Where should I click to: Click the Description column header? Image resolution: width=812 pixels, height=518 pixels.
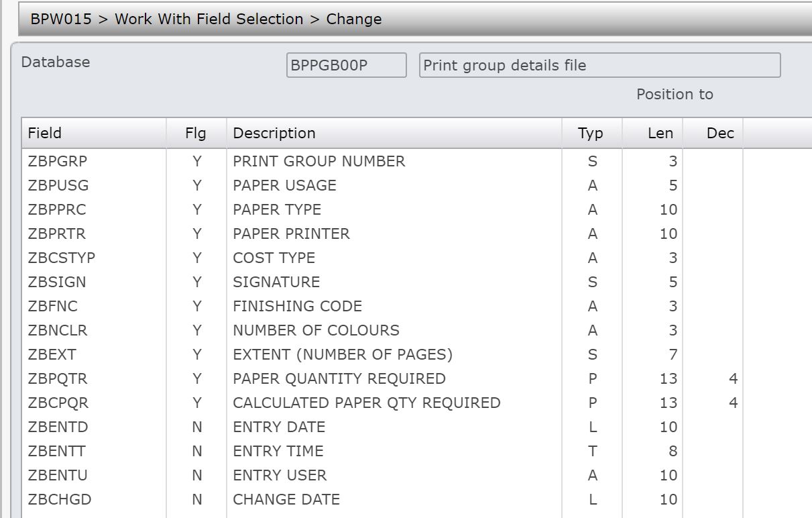click(394, 133)
